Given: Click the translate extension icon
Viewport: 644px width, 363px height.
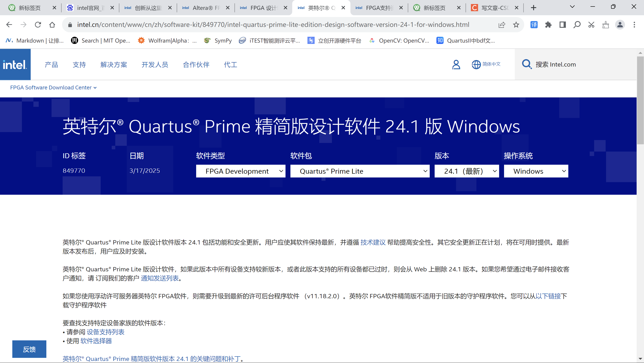Looking at the screenshot, I should click(534, 24).
